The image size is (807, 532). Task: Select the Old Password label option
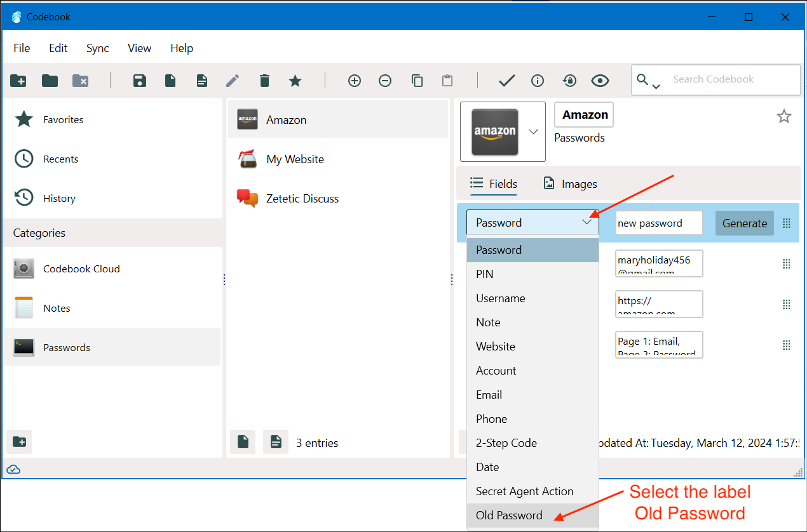click(533, 515)
